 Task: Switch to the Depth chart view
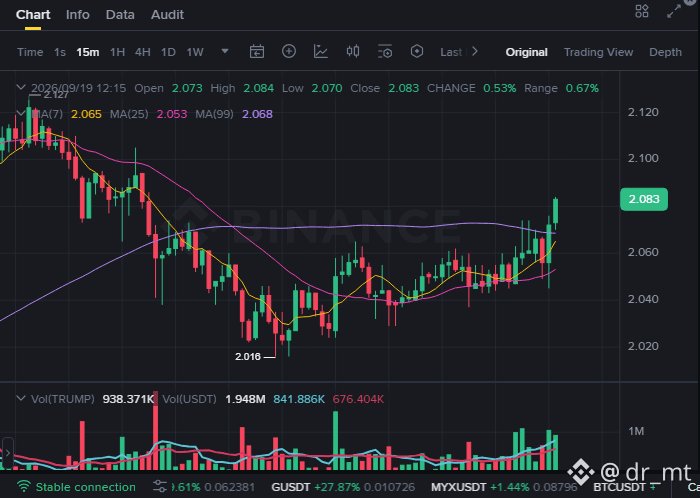tap(665, 52)
